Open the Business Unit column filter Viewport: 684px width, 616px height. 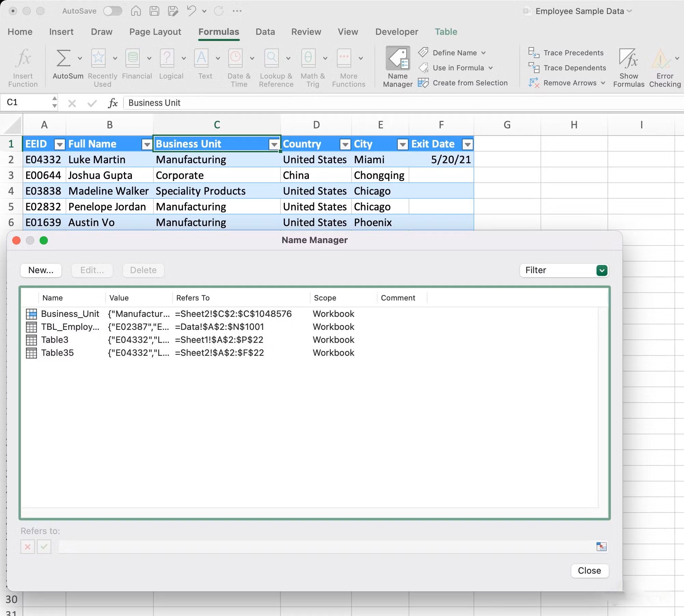pyautogui.click(x=274, y=144)
